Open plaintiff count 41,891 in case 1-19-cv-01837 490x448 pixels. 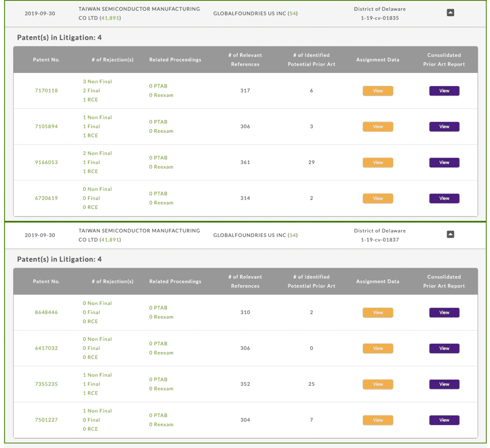pyautogui.click(x=110, y=240)
